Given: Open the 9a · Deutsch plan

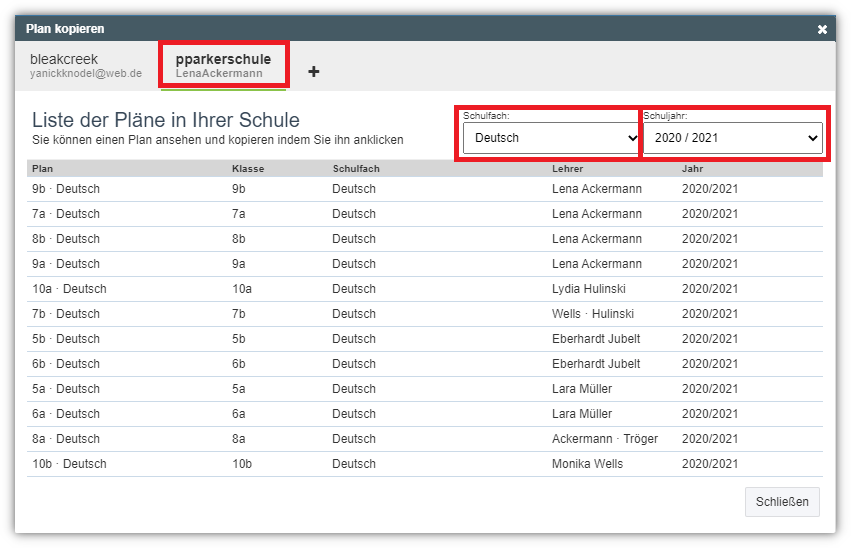Looking at the screenshot, I should 425,264.
